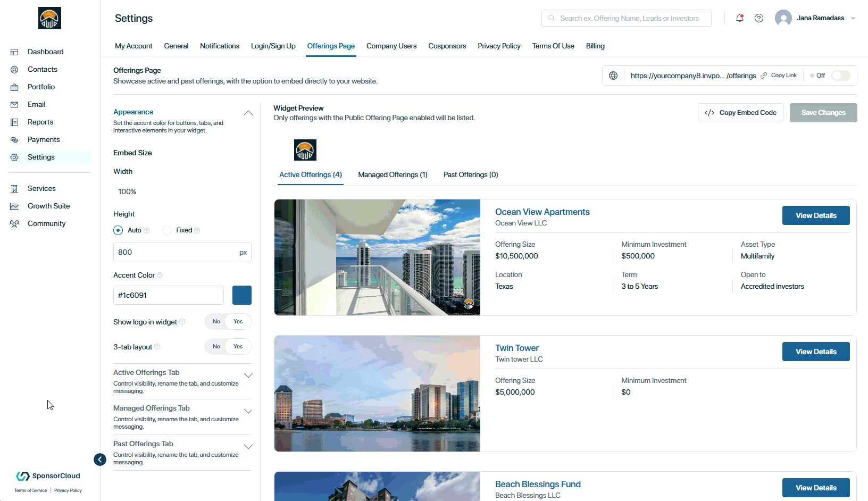Click the company logo in sidebar header
The width and height of the screenshot is (868, 501).
[x=49, y=18]
